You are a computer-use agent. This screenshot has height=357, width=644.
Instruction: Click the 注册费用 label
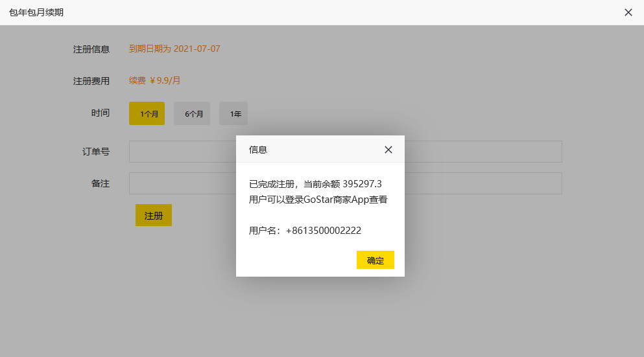(x=91, y=81)
